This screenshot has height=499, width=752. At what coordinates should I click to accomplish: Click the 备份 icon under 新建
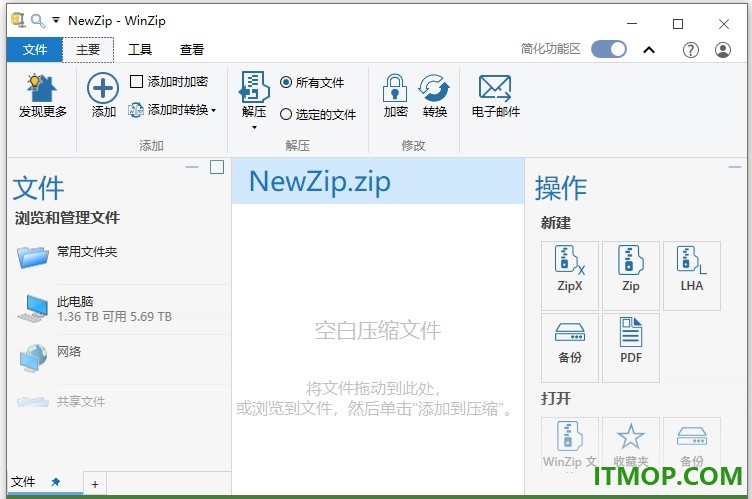point(570,347)
